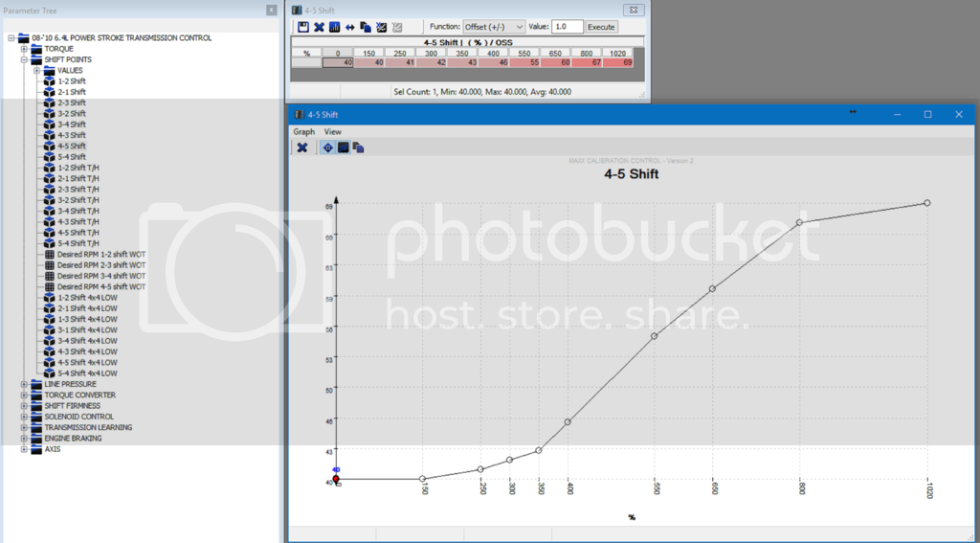Select the 1-2 Shift 4x4 LOW tree item

click(87, 298)
